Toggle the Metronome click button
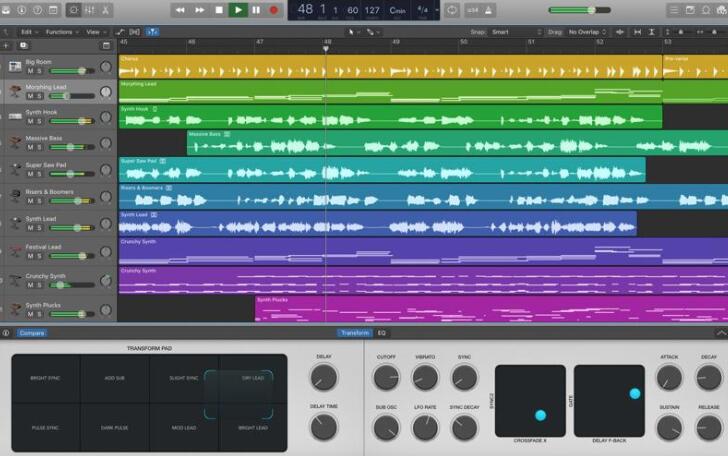The height and width of the screenshot is (456, 728). 488,10
